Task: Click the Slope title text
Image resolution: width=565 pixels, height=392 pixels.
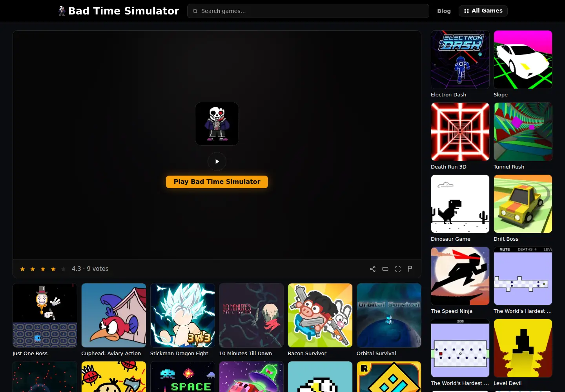Action: (501, 95)
